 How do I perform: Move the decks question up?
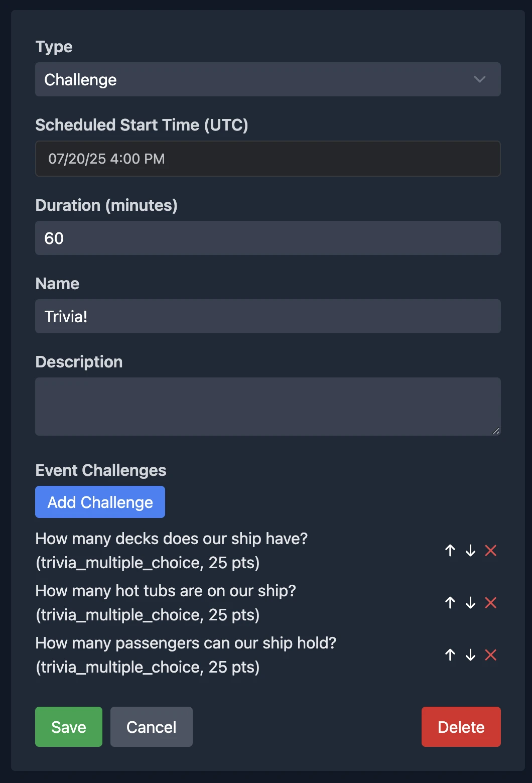tap(450, 551)
